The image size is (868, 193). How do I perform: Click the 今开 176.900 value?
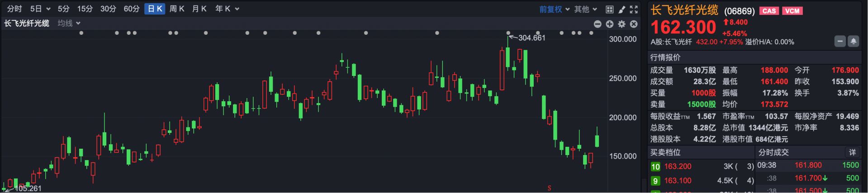coord(845,70)
